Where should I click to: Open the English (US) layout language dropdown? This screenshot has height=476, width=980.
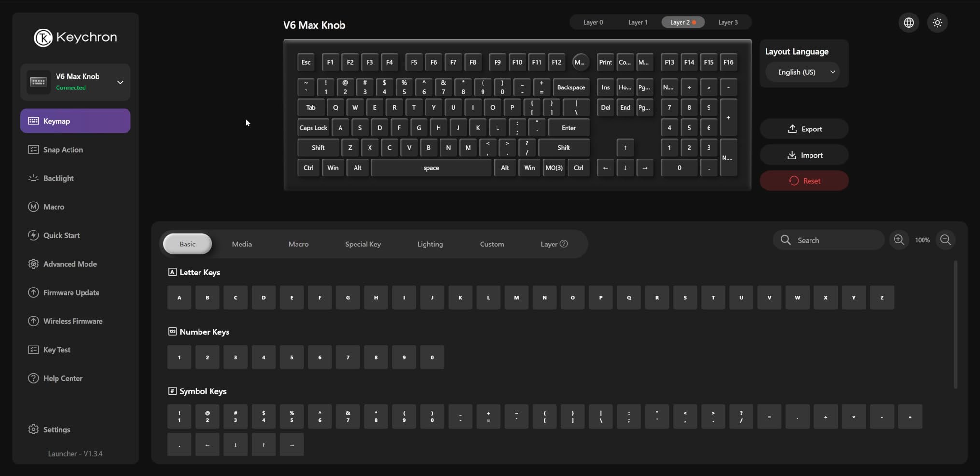(x=803, y=72)
